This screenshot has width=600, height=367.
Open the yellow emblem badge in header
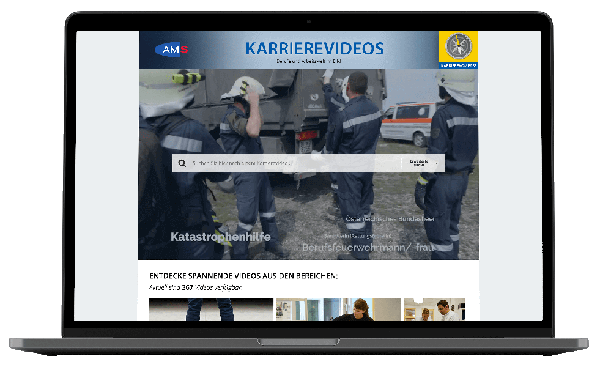tap(458, 50)
